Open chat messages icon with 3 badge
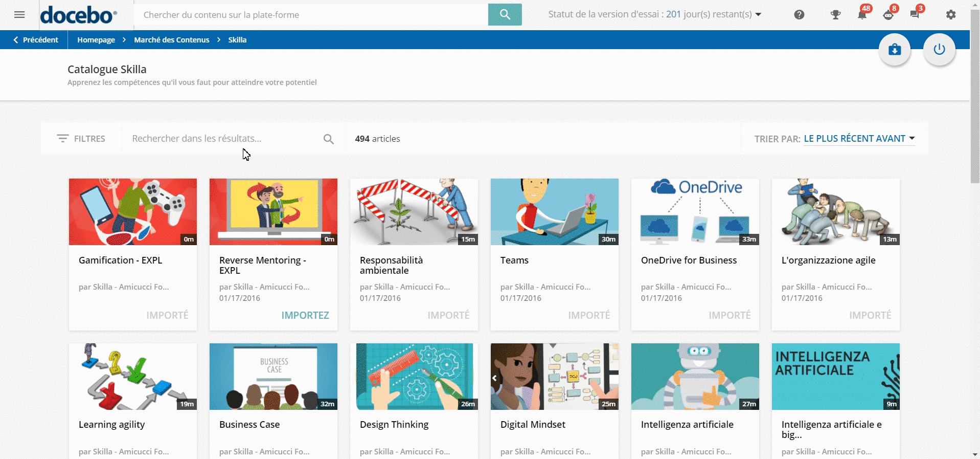 pyautogui.click(x=915, y=14)
